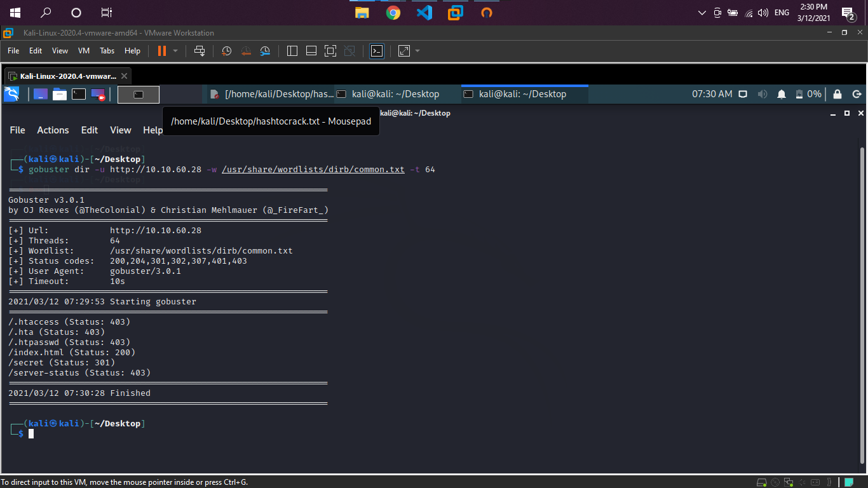Open the VMware Tabs menu
The image size is (868, 488).
[107, 51]
